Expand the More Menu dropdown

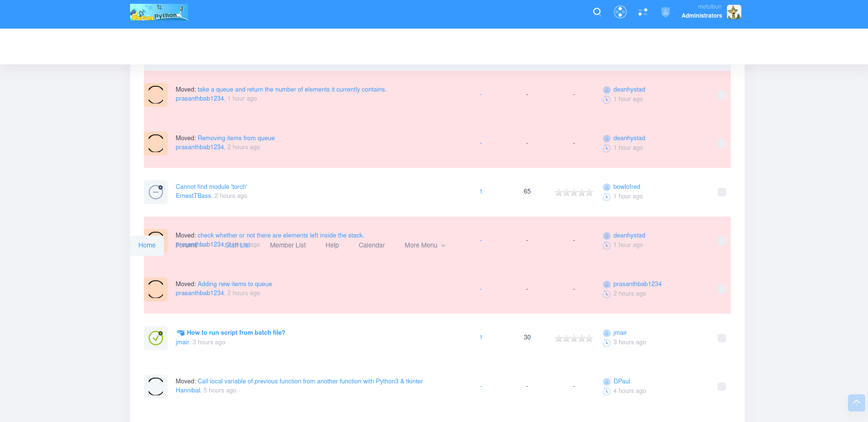click(424, 246)
